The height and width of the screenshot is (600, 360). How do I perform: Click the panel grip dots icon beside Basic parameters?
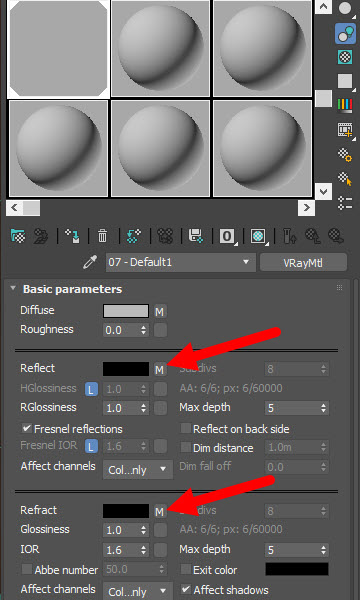(x=339, y=288)
